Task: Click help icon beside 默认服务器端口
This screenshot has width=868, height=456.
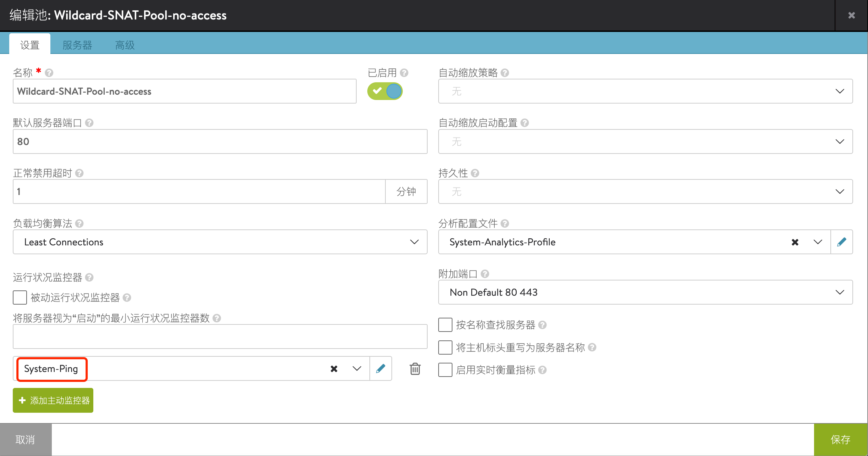Action: 89,123
